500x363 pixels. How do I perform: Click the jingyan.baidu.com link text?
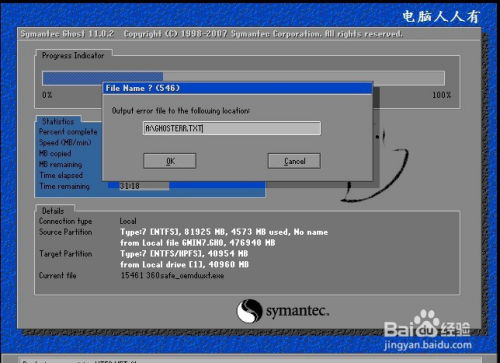(428, 345)
